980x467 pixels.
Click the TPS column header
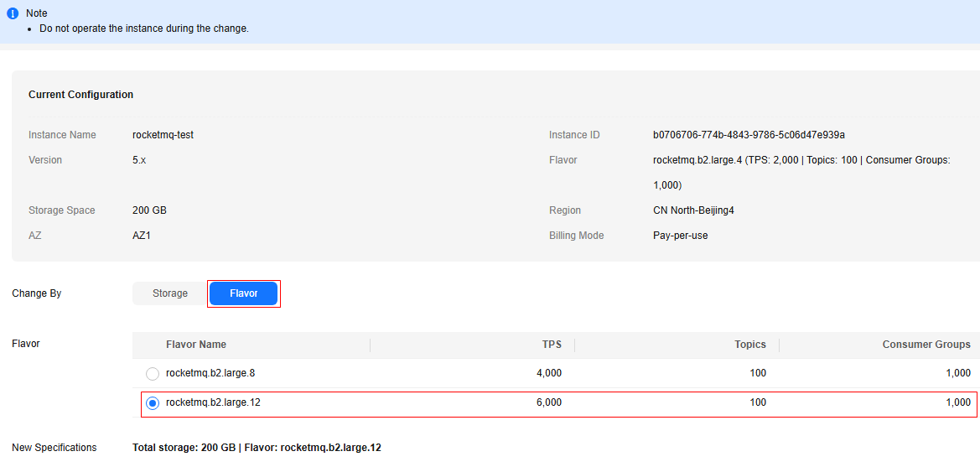[x=552, y=345]
